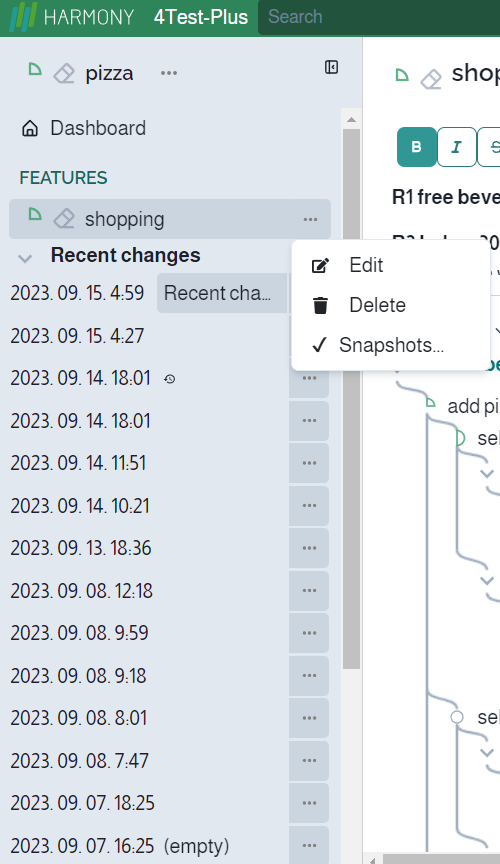Viewport: 500px width, 864px height.
Task: Expand chevron under lower sel node
Action: pyautogui.click(x=487, y=752)
